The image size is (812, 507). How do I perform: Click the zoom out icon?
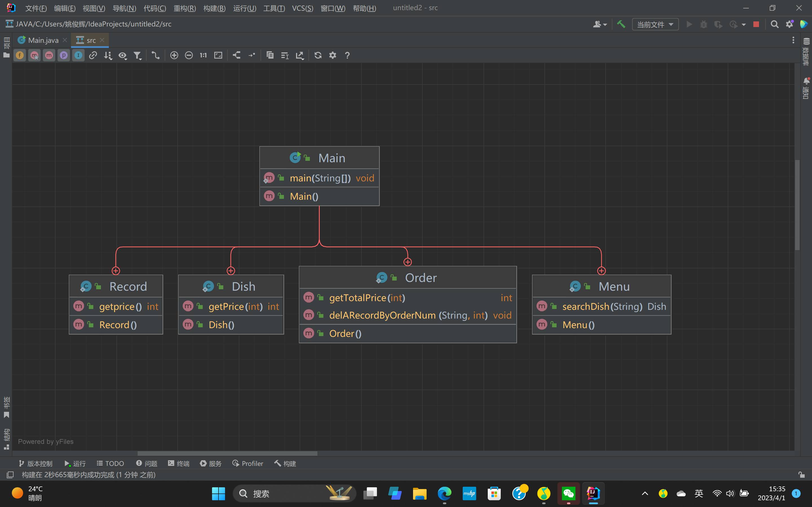pos(189,55)
